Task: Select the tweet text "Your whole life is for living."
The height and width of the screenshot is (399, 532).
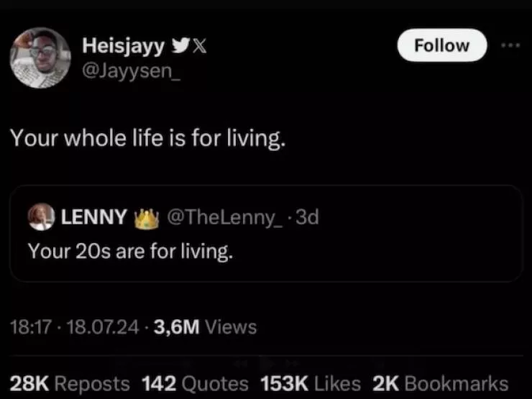Action: click(x=147, y=139)
